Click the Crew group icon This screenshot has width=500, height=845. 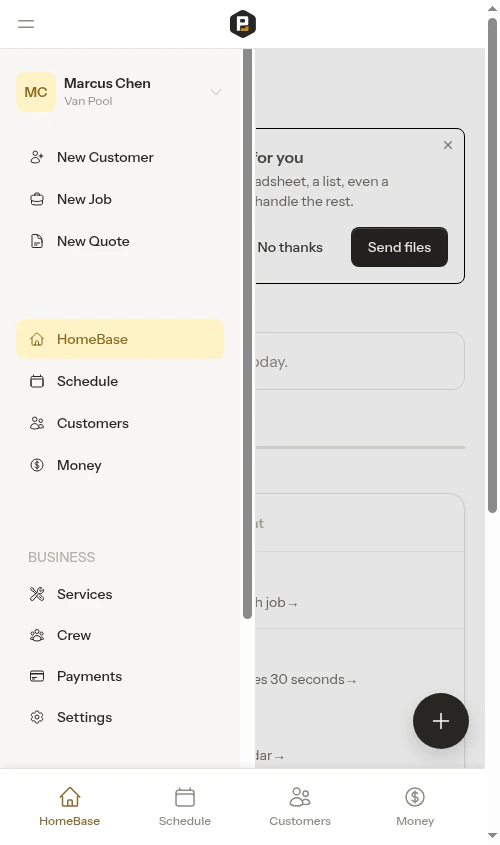(x=37, y=635)
